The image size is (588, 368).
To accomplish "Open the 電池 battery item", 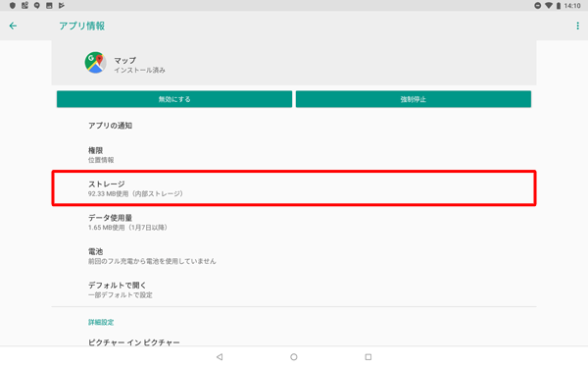I will [294, 256].
